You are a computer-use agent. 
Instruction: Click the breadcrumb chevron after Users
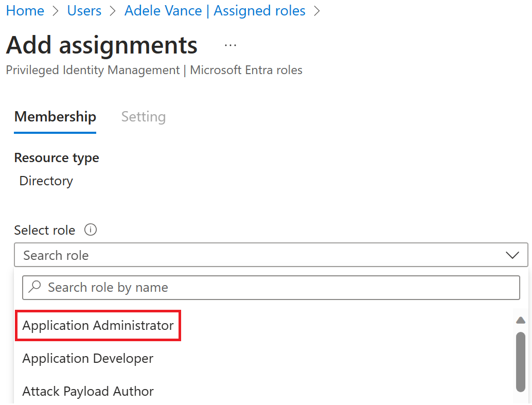pyautogui.click(x=113, y=10)
